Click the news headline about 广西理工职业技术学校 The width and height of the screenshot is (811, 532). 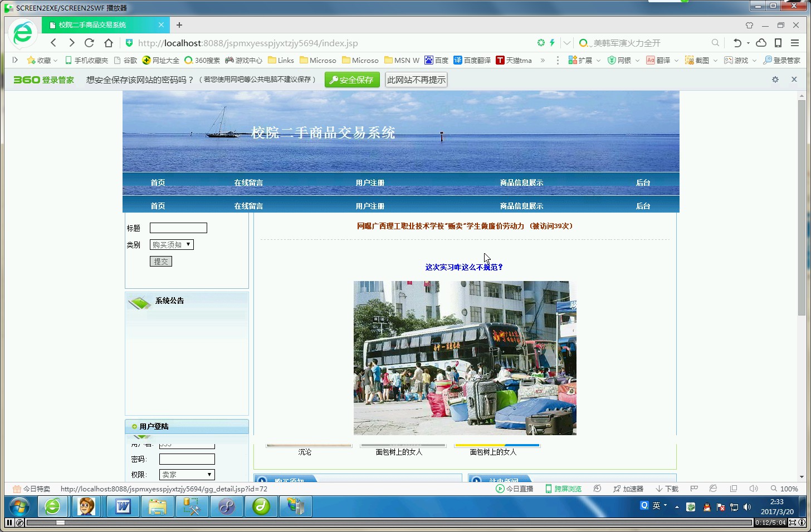click(x=465, y=226)
